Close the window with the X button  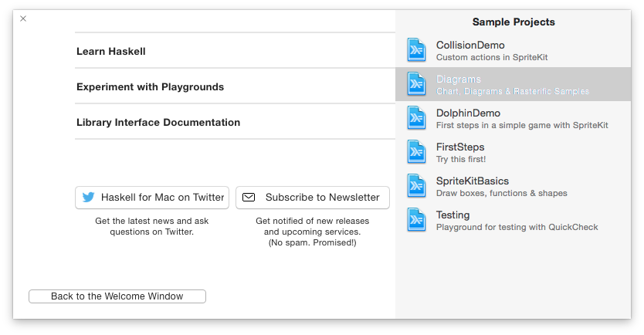(x=23, y=19)
